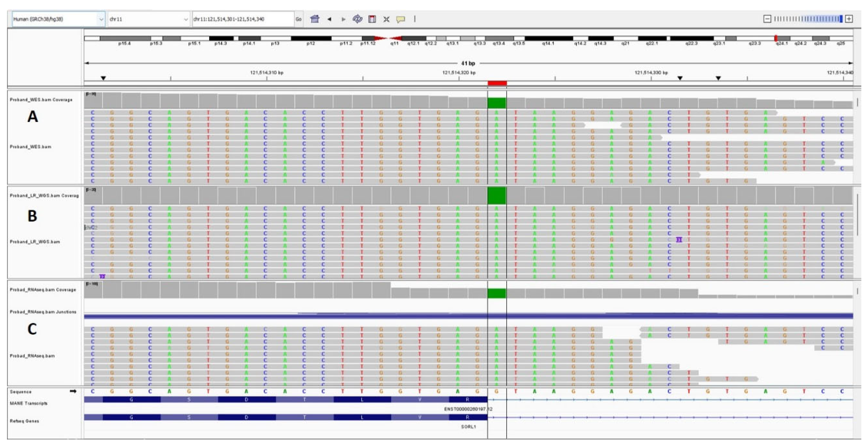868x448 pixels.
Task: Go back with the left arrow icon
Action: pos(329,19)
